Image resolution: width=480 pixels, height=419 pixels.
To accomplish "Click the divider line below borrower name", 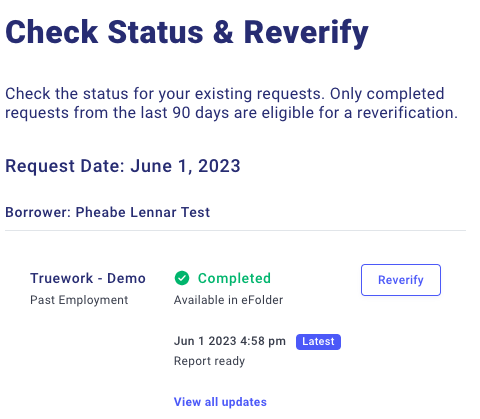I will click(235, 230).
